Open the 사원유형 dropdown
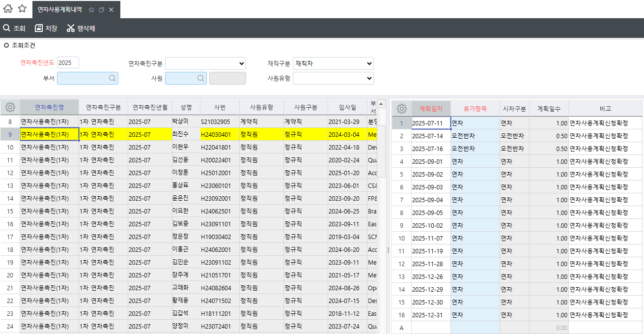644x334 pixels. (333, 78)
